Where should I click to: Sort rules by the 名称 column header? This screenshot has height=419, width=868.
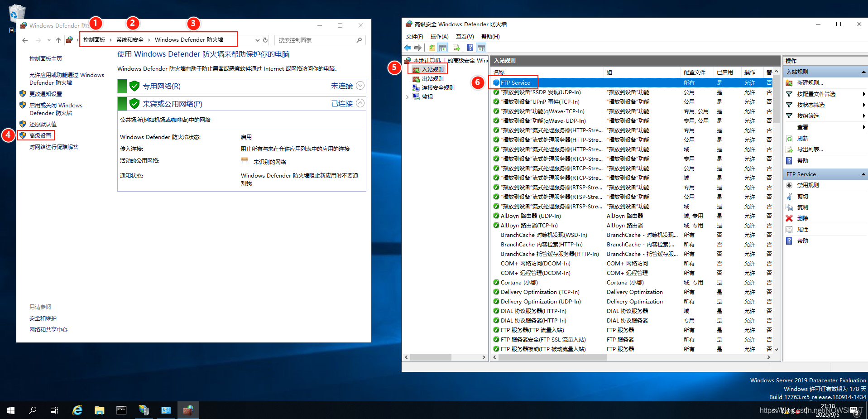[x=547, y=72]
